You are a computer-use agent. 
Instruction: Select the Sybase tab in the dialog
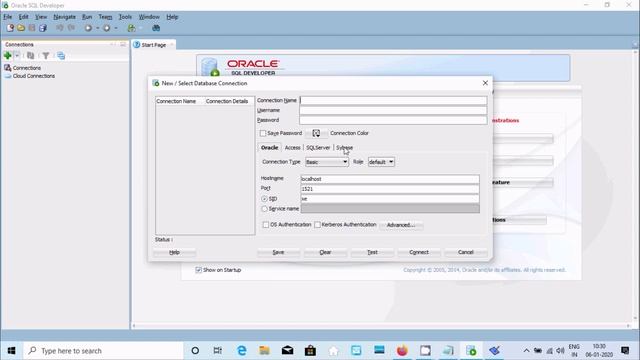344,147
